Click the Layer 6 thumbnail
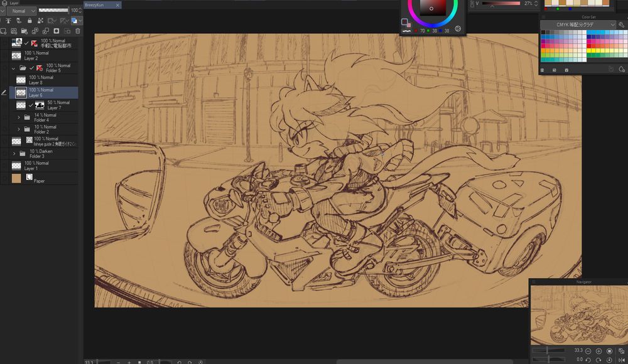Screen dimensions: 628x364 21,92
